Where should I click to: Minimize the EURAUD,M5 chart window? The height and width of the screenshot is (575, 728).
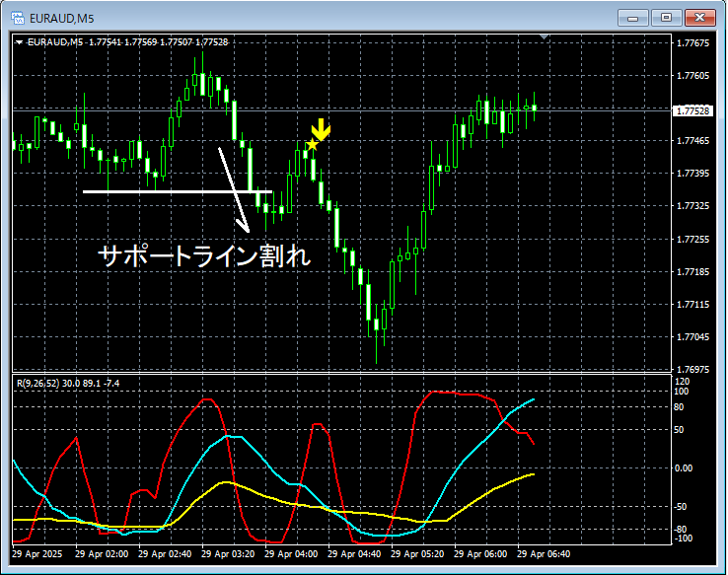(x=632, y=18)
